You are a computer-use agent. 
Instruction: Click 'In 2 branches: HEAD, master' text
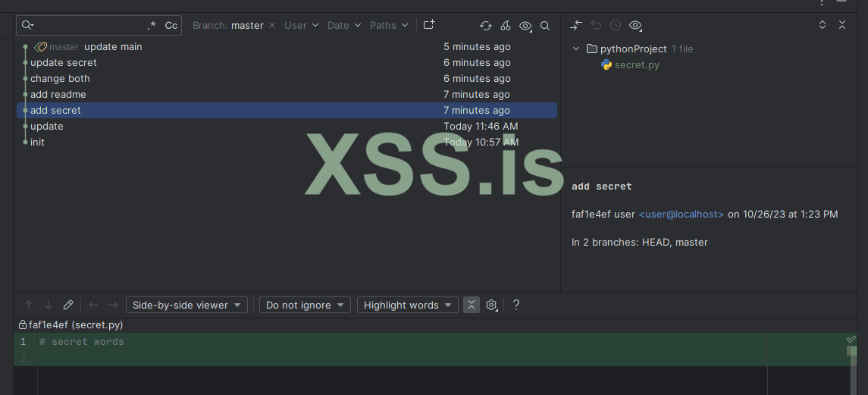(639, 242)
